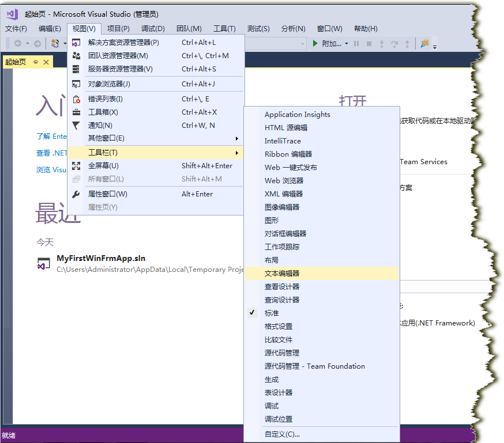The height and width of the screenshot is (443, 504).
Task: Enable the IntelliTrace toolbar
Action: click(321, 141)
